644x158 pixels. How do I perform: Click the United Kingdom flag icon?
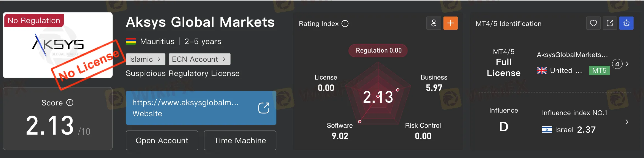click(x=542, y=71)
